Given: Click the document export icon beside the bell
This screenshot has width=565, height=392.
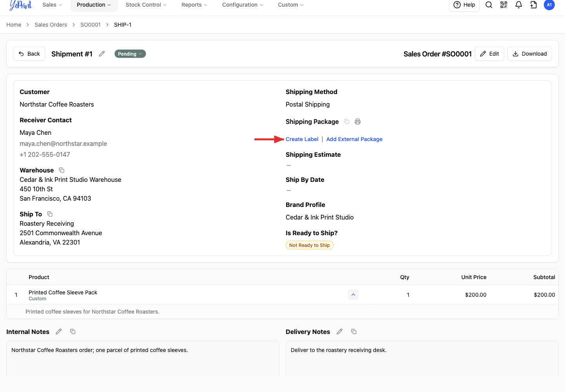Looking at the screenshot, I should click(x=534, y=5).
